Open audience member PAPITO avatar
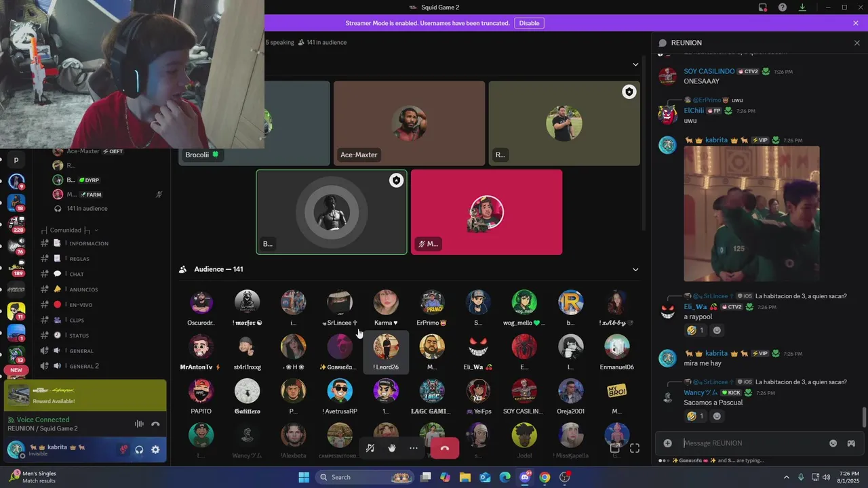Screen dimensions: 868x488 coord(201,391)
